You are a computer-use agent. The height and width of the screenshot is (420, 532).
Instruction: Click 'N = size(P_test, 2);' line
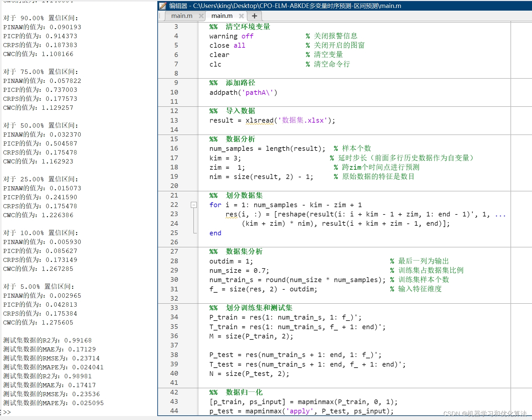point(249,374)
